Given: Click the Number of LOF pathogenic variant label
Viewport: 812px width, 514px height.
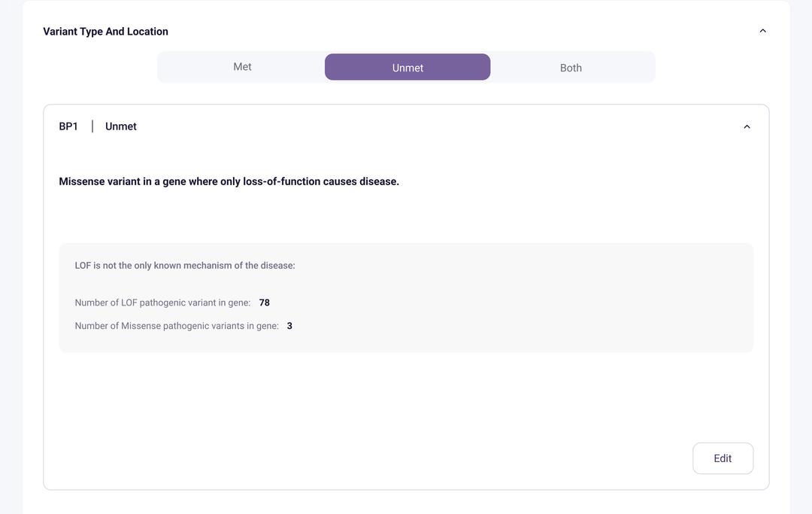Looking at the screenshot, I should [162, 303].
